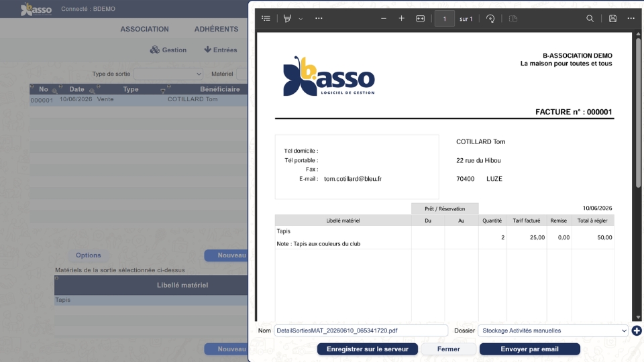Rotate the PDF page

(x=490, y=19)
